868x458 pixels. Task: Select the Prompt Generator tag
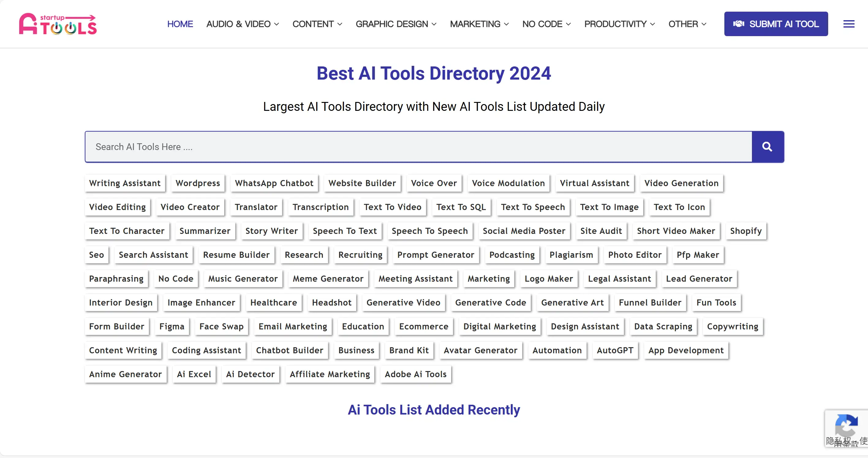coord(436,255)
